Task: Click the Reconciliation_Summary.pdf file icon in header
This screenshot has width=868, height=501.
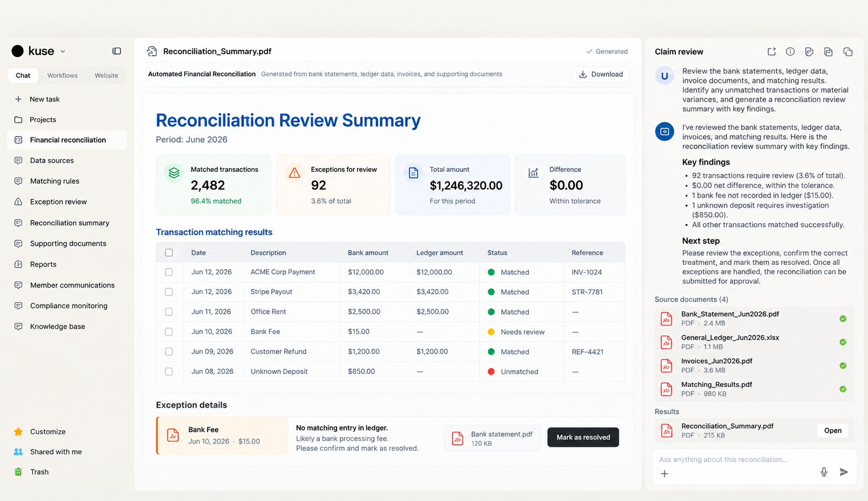Action: [x=152, y=51]
